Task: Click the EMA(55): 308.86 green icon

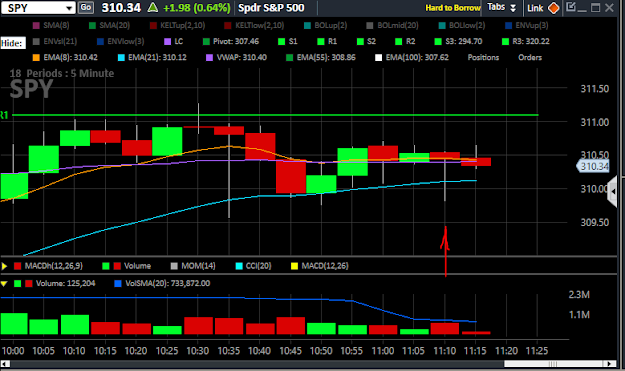Action: coord(290,58)
